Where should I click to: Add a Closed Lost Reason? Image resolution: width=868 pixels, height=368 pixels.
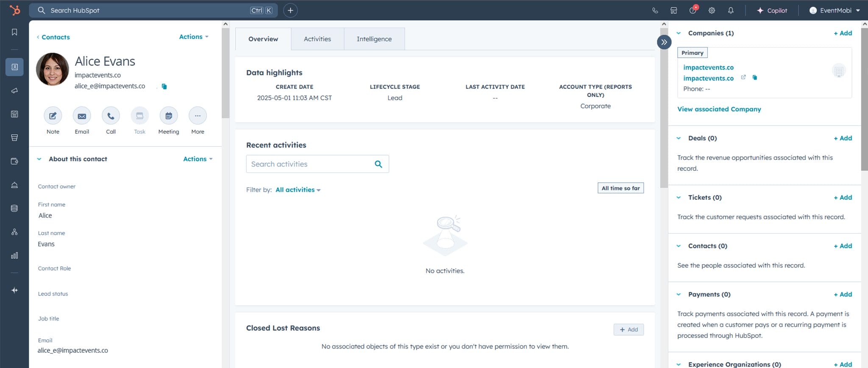click(629, 329)
